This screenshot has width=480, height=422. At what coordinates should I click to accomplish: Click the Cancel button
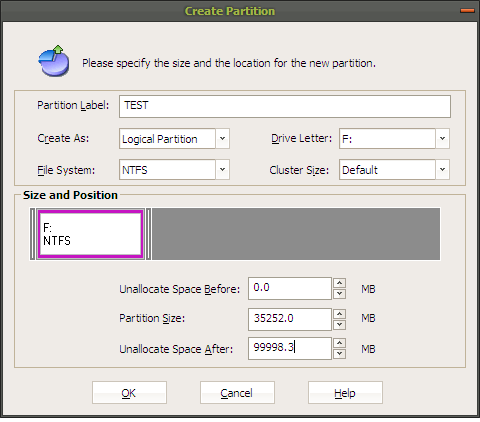tap(237, 393)
